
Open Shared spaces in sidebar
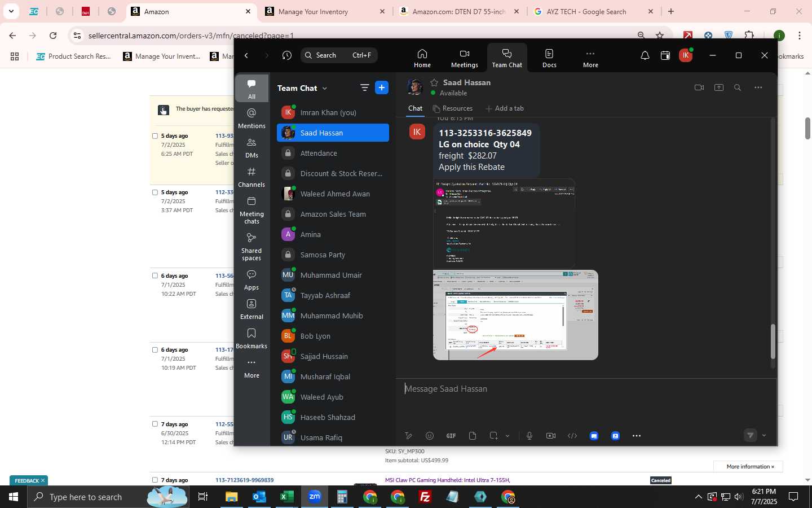click(x=251, y=247)
